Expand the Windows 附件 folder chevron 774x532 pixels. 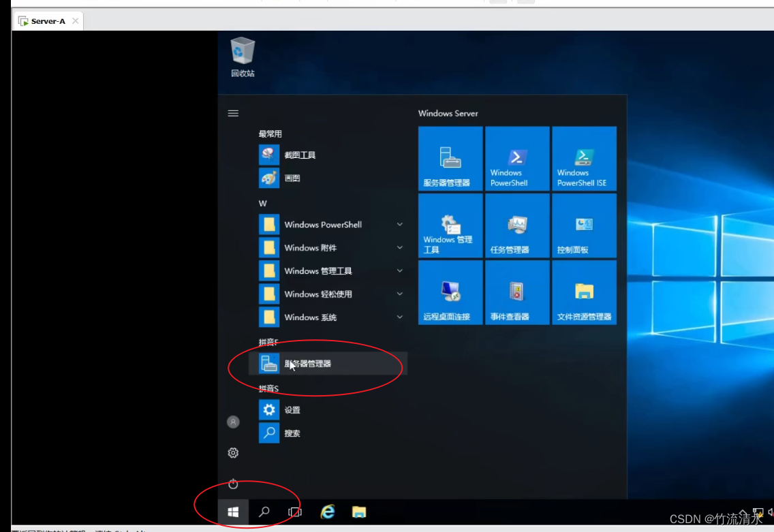(400, 248)
